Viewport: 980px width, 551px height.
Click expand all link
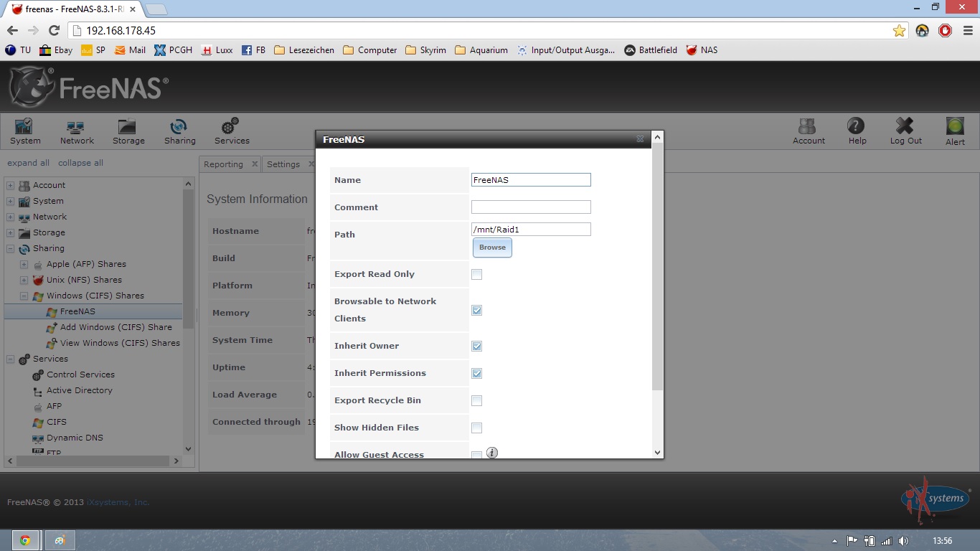point(28,163)
